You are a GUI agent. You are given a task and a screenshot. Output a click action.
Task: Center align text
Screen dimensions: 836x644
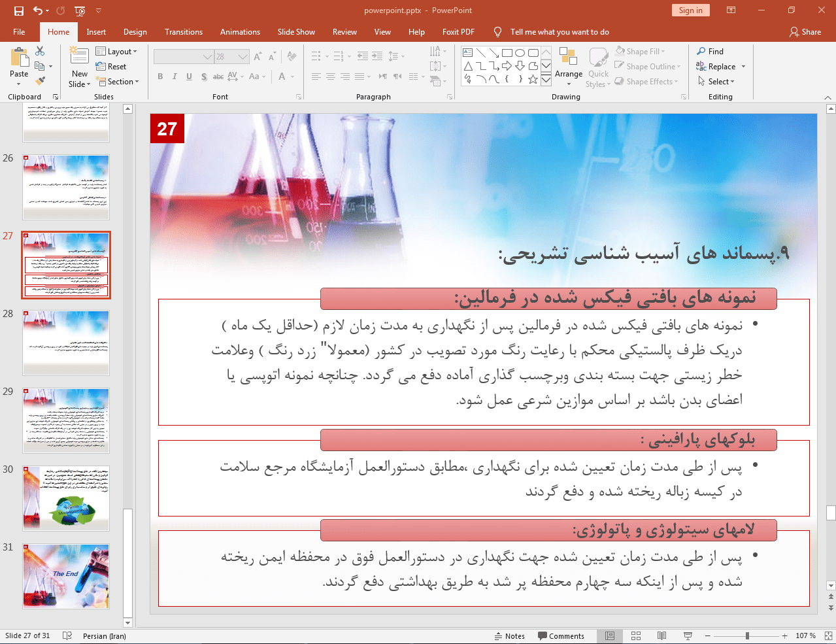[x=331, y=76]
